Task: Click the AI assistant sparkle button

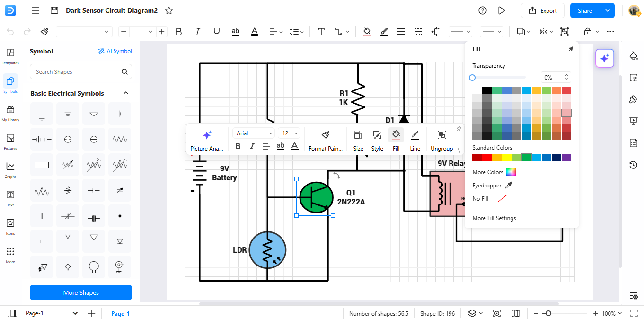Action: (x=605, y=59)
